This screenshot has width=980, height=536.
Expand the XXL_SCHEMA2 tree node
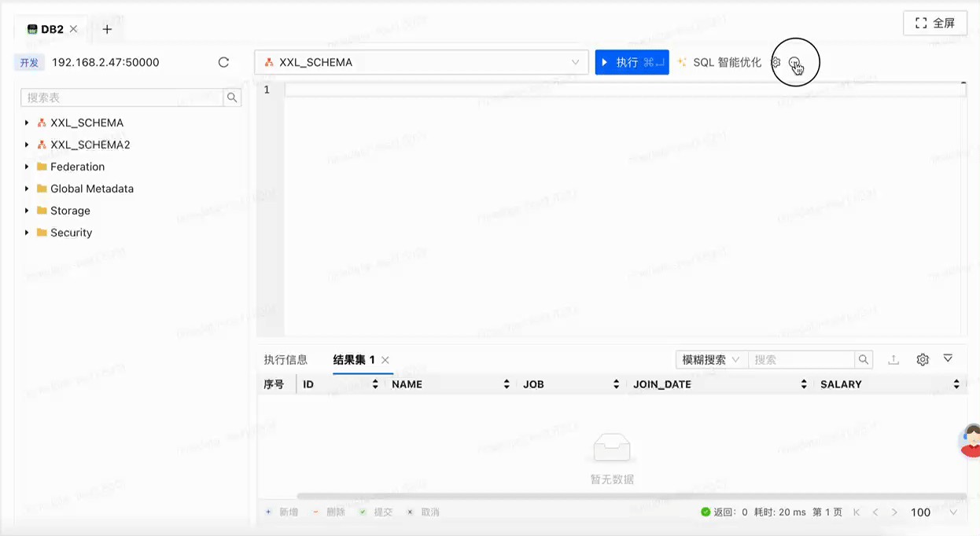(27, 145)
